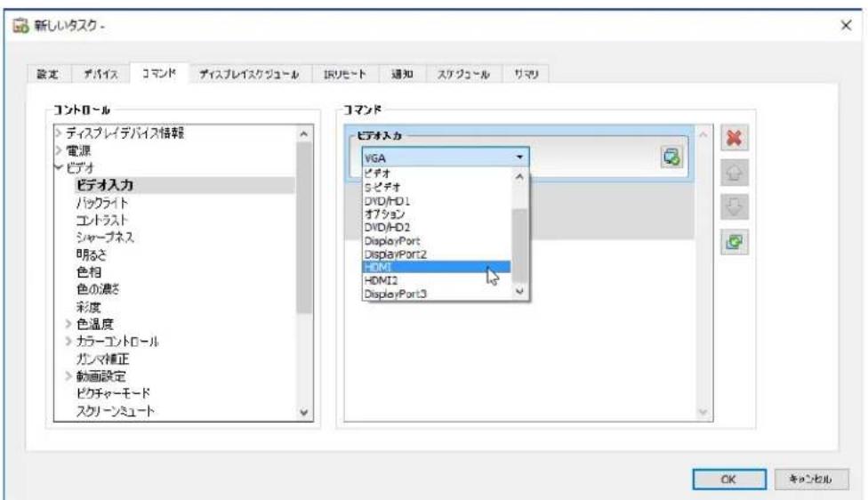Viewport: 868px width, 500px height.
Task: Switch to the スケジュール tab
Action: click(x=463, y=74)
